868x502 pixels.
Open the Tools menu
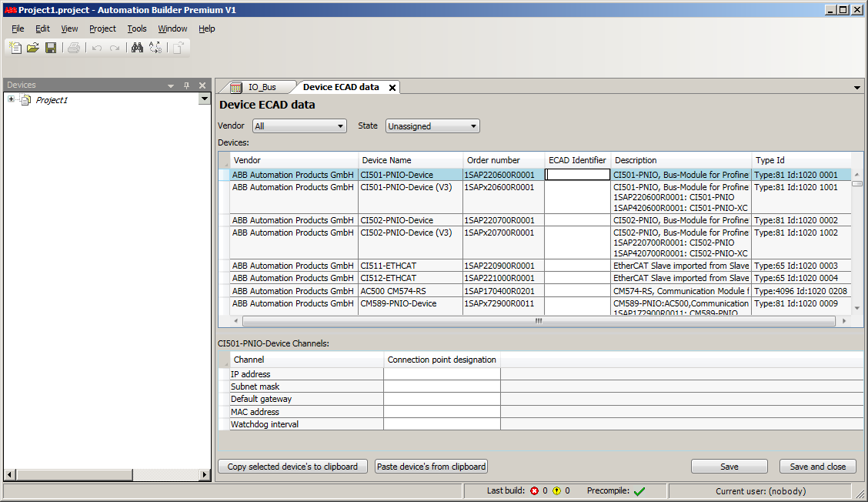(x=137, y=28)
